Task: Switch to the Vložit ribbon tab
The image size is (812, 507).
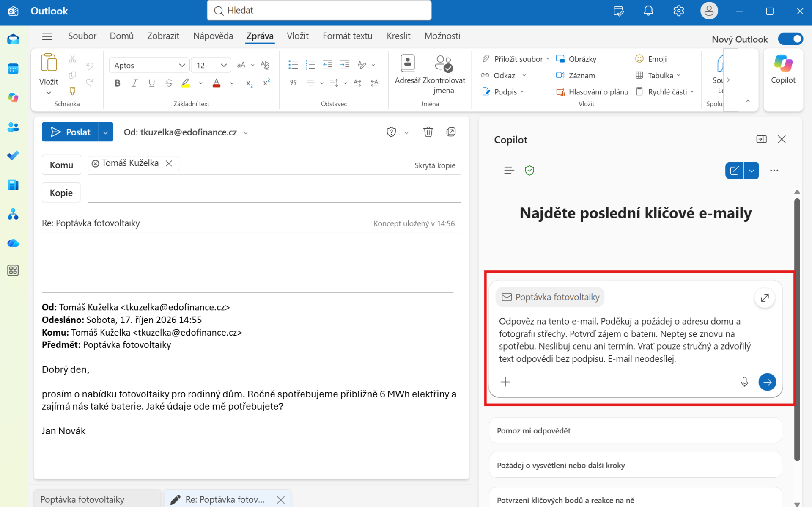Action: (298, 36)
